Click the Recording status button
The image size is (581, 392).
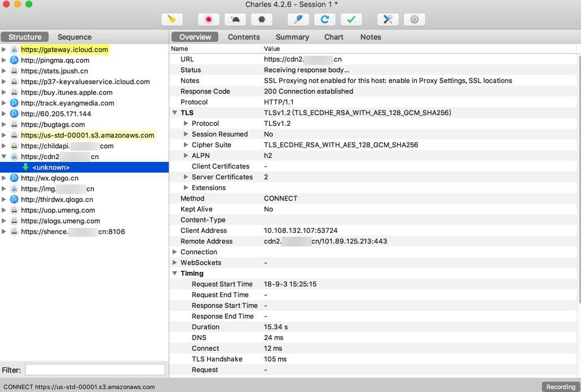click(561, 387)
